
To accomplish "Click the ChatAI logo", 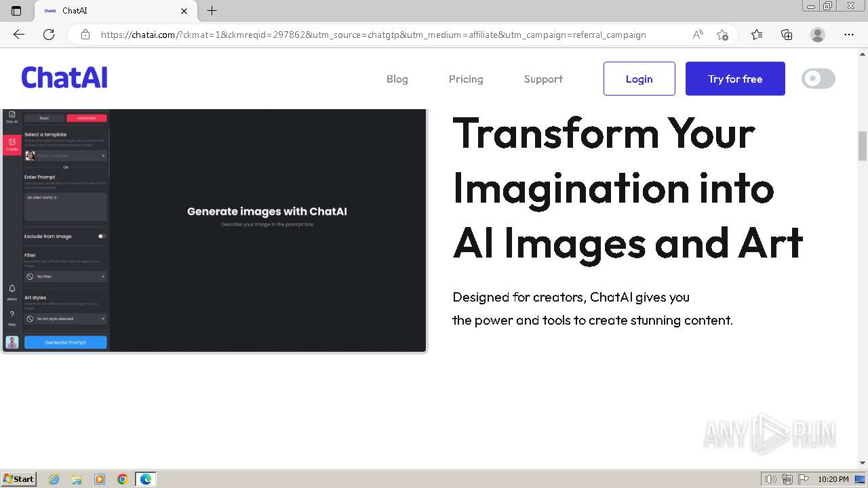I will (x=64, y=78).
